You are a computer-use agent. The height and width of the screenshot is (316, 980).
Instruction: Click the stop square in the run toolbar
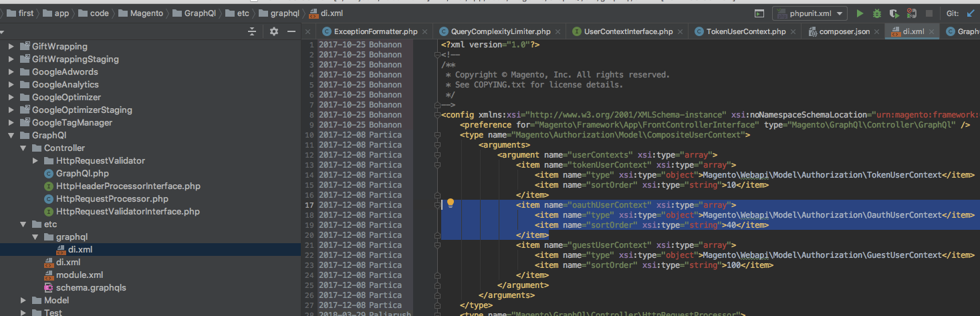point(929,13)
